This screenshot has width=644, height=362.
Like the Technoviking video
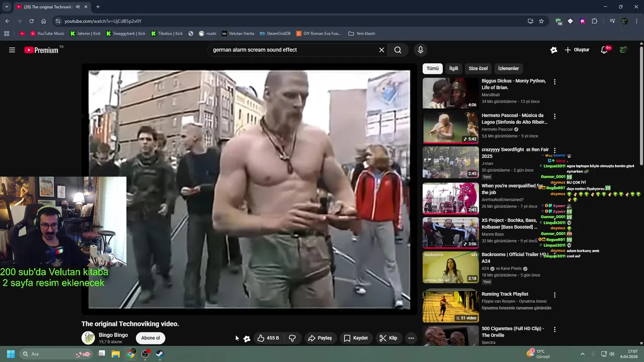[268, 338]
